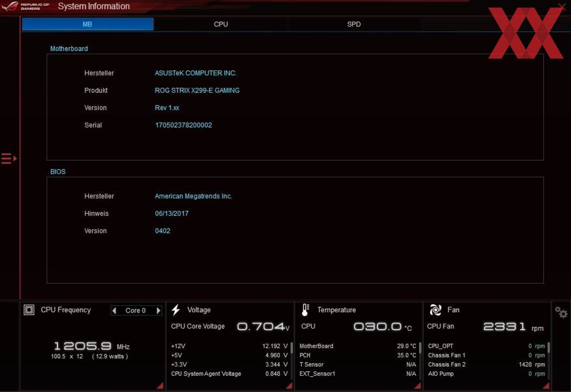Viewport: 571px width, 392px height.
Task: Switch to the MB tab
Action: point(87,24)
